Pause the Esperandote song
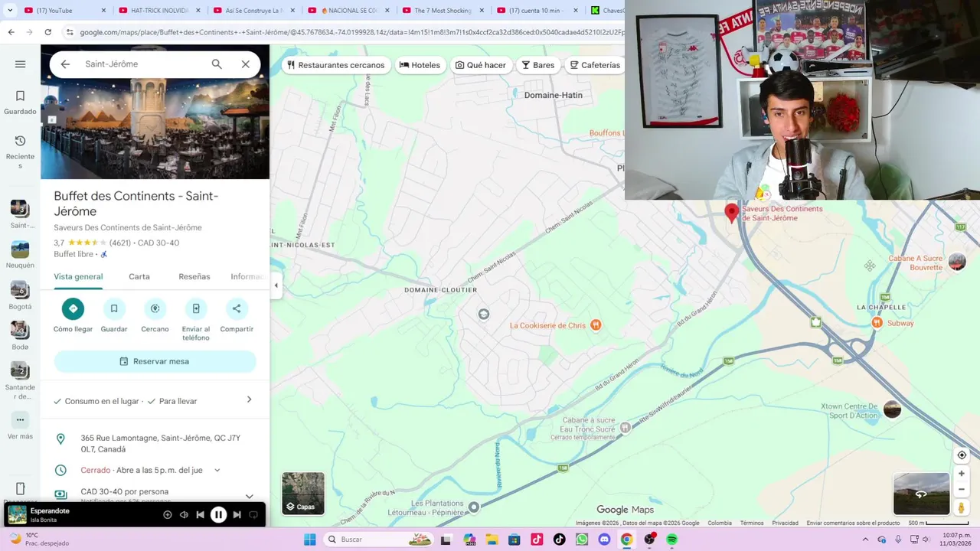The image size is (980, 551). [218, 515]
